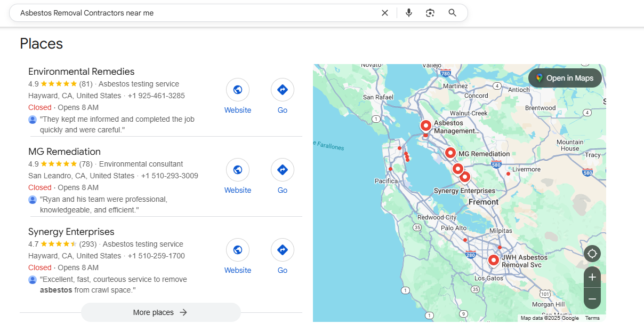The width and height of the screenshot is (644, 331).
Task: Get directions to MG Remediation
Action: pos(283,170)
